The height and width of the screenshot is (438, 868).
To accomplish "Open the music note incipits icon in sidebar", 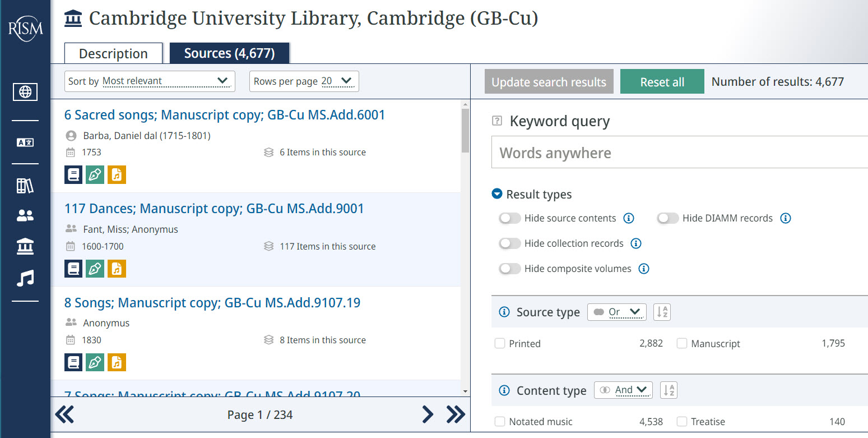I will click(25, 278).
